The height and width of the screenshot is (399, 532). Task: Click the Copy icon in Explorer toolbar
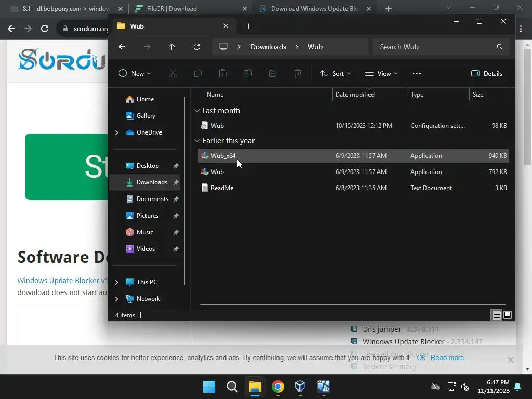tap(198, 73)
